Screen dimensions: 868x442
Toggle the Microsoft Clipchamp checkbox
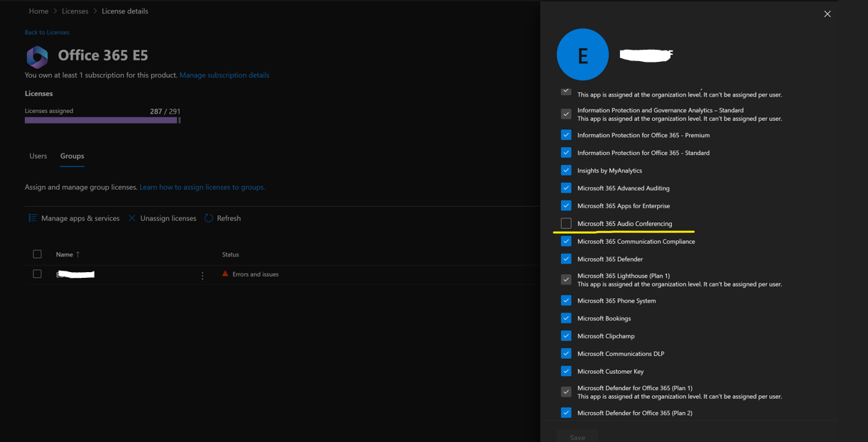coord(566,335)
